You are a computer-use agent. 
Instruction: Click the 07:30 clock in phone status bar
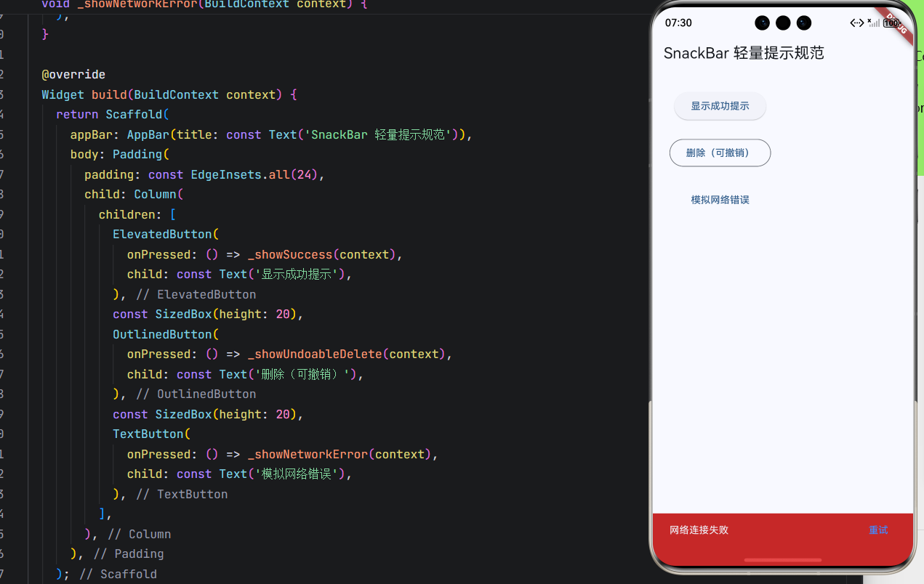[x=678, y=23]
